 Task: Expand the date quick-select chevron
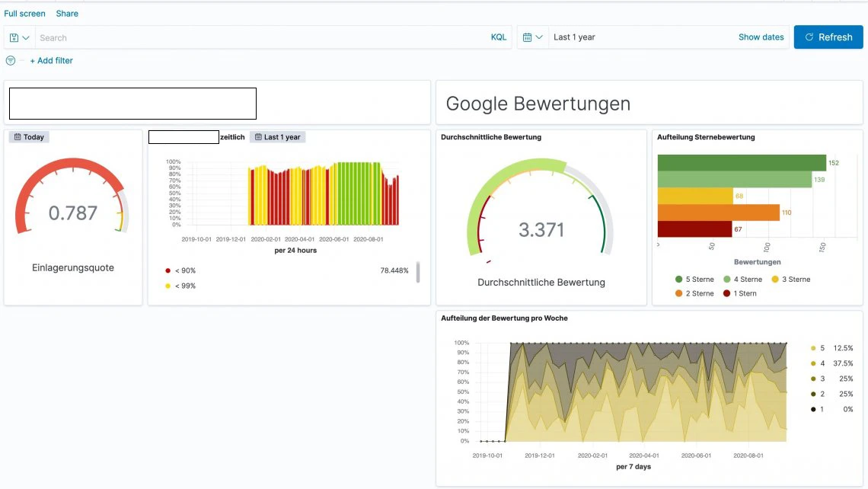pyautogui.click(x=538, y=37)
